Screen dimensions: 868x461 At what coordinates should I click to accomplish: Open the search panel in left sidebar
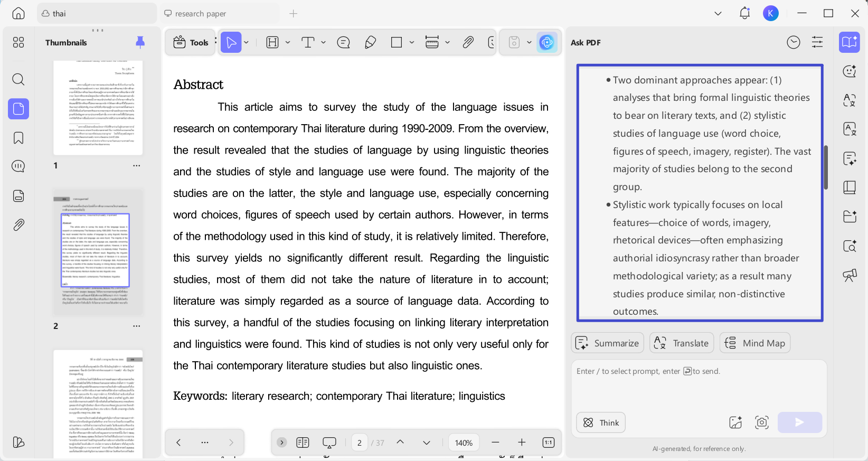[18, 79]
